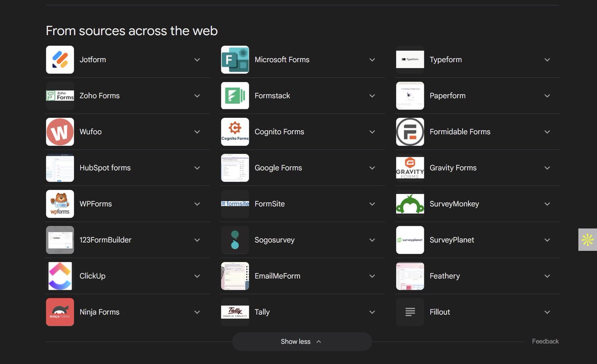
Task: Collapse list with Show less button
Action: tap(302, 342)
